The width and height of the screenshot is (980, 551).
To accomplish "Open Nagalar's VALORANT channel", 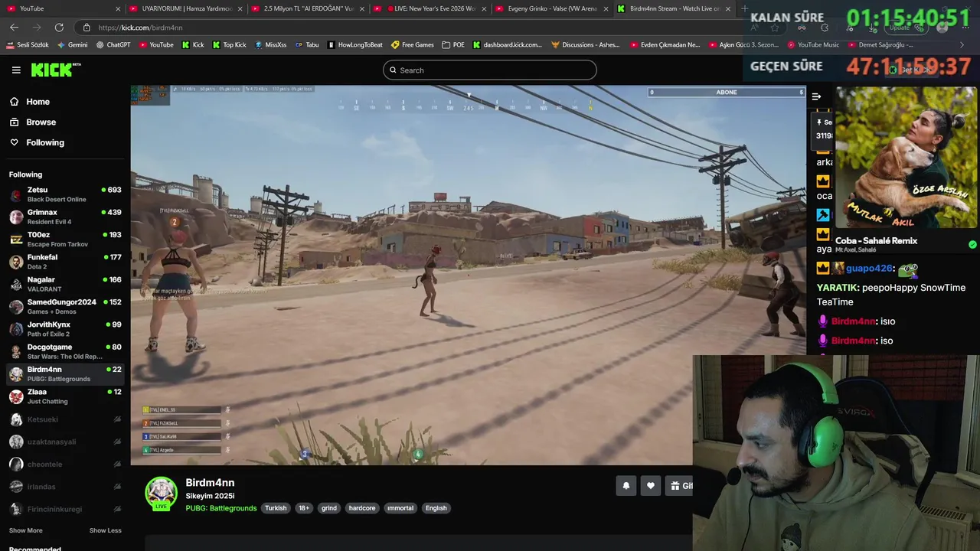I will click(x=65, y=284).
